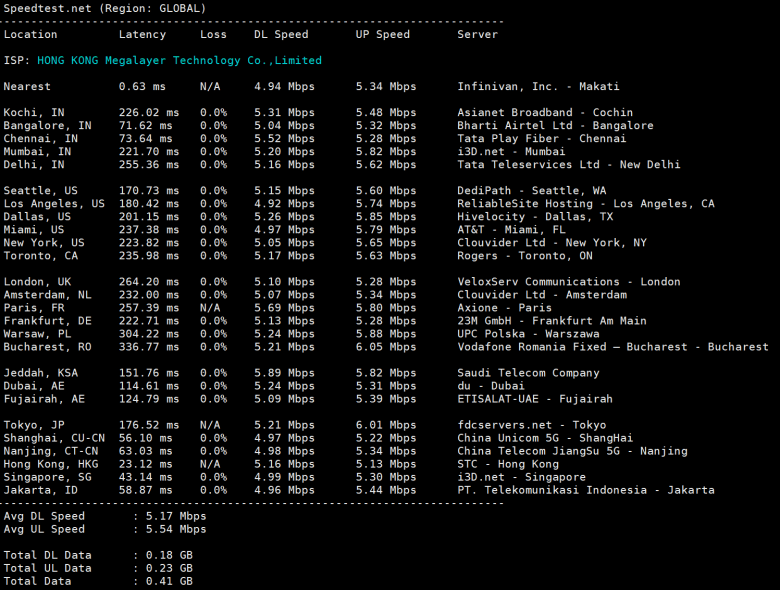Click server '23M GmbH - Frankfurt Am Main'
Screen dimensions: 780x590
tap(552, 320)
